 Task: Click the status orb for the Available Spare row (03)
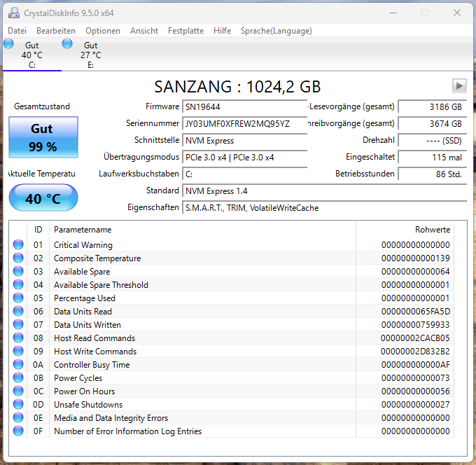[18, 271]
